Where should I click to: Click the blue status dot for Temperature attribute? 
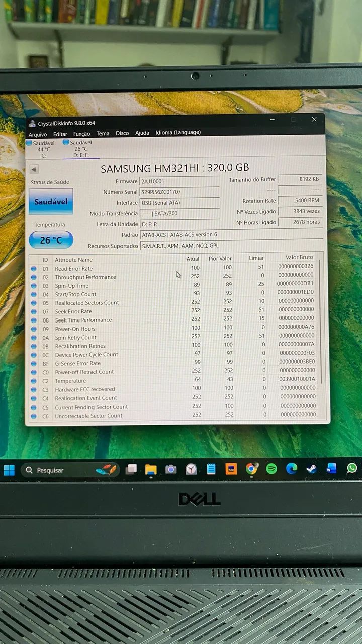[x=34, y=381]
